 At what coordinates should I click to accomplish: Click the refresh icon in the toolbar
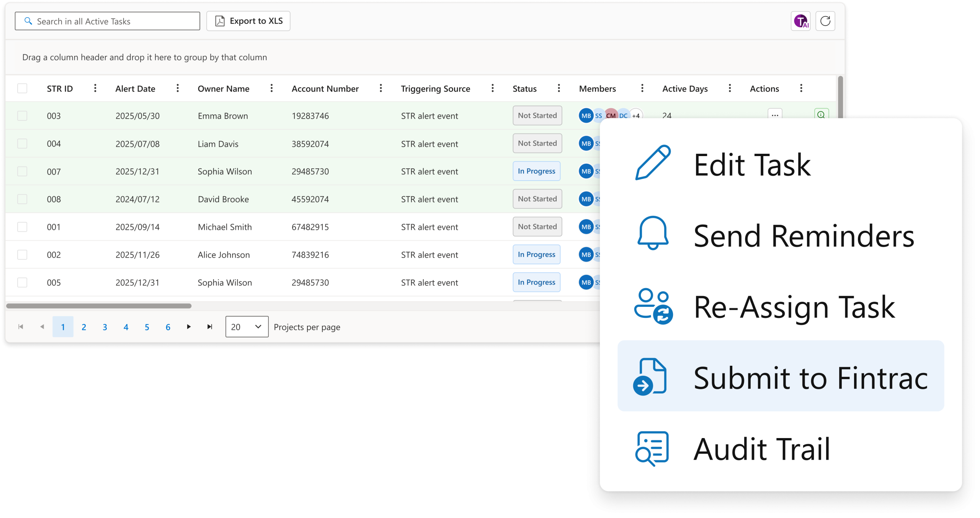click(825, 21)
